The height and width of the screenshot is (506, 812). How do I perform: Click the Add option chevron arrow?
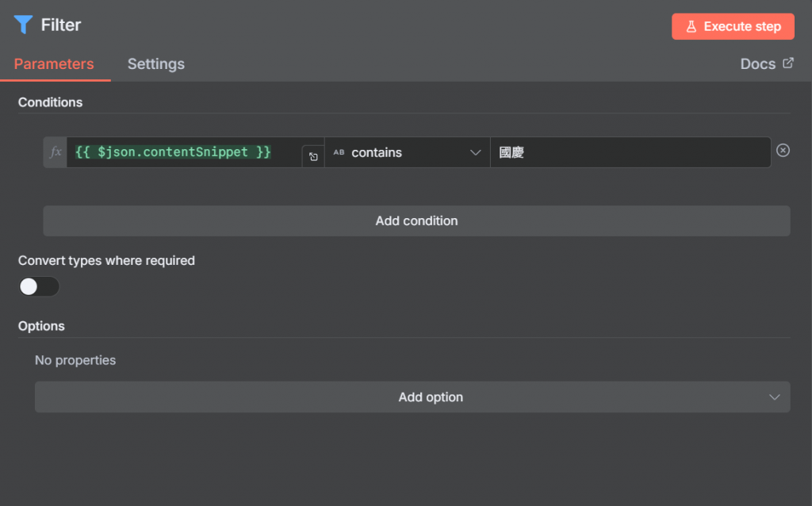pyautogui.click(x=775, y=397)
